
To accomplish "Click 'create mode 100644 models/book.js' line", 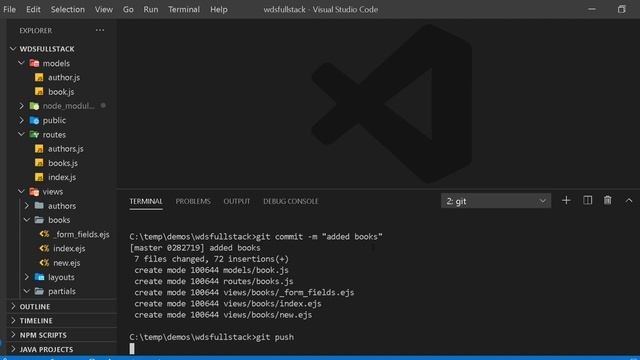I will pos(211,270).
